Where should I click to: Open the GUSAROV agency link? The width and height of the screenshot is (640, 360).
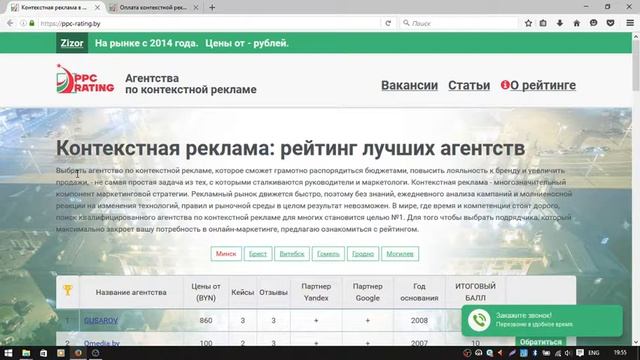pos(101,320)
